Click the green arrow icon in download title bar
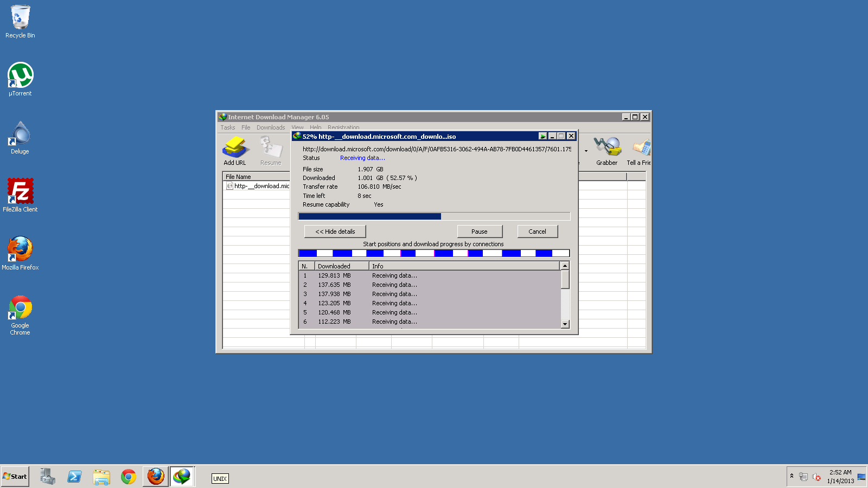 (x=542, y=136)
